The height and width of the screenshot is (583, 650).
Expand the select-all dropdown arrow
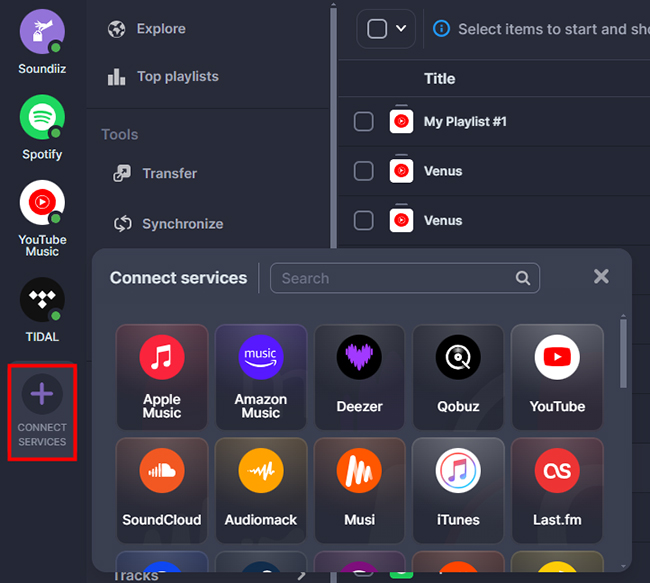(x=401, y=28)
